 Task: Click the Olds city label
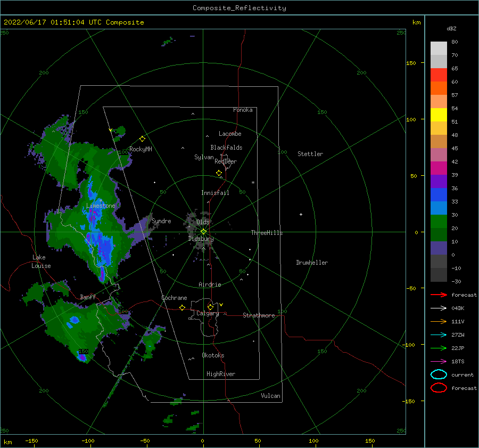[203, 222]
